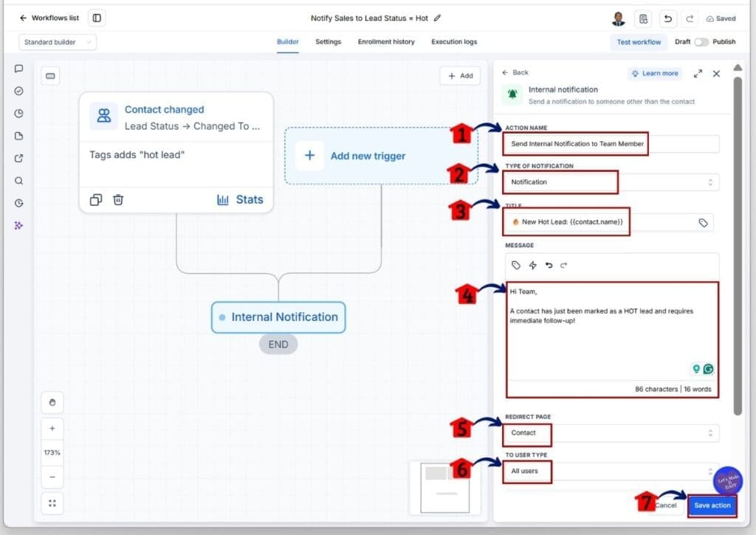Click the 173% zoom level text

(52, 452)
